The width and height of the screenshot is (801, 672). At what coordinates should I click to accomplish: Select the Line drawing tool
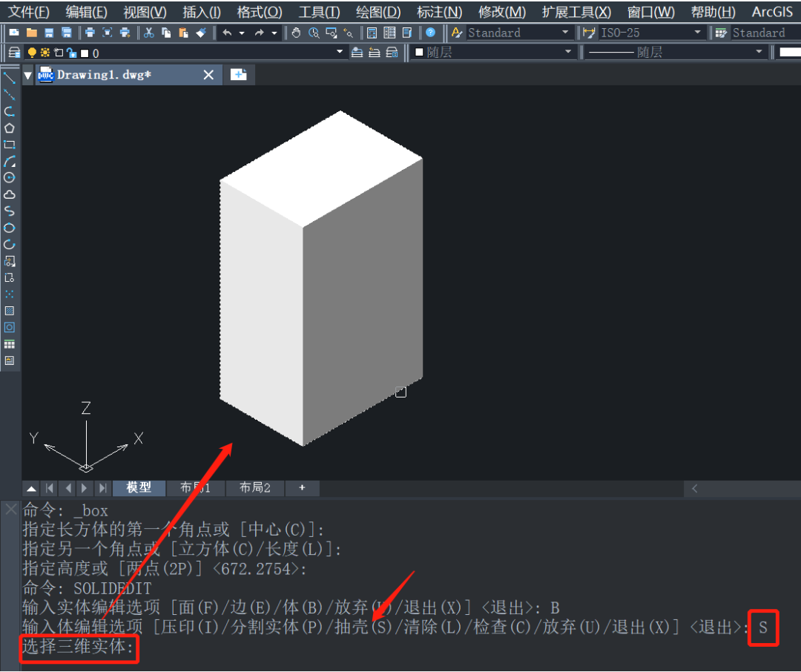click(x=9, y=78)
